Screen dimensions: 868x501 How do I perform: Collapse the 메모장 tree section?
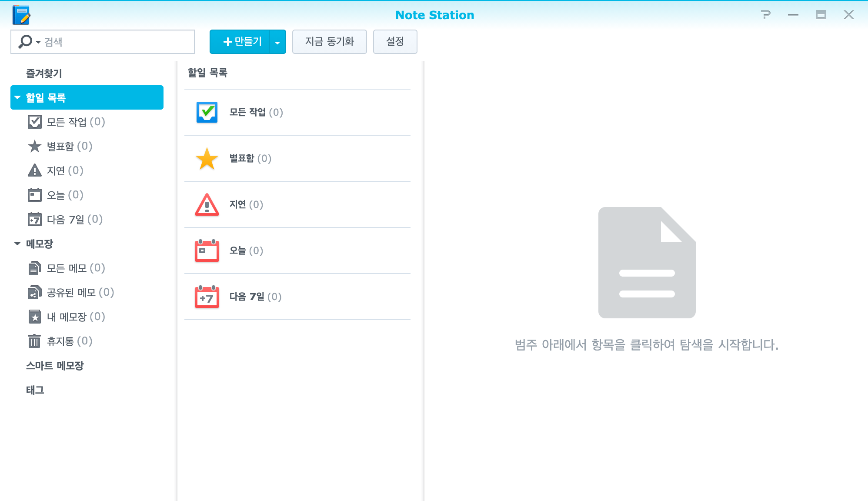tap(17, 244)
